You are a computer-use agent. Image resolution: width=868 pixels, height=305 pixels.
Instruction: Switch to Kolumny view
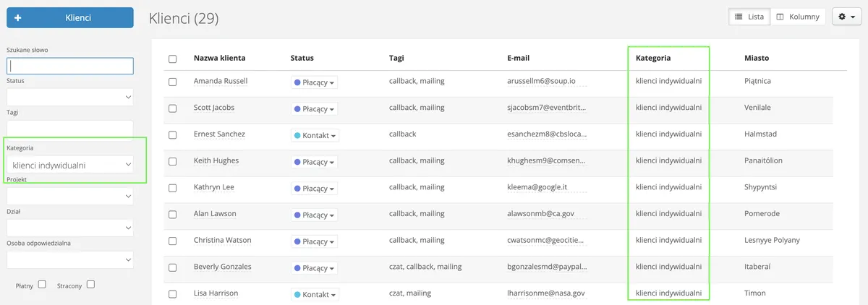(798, 17)
